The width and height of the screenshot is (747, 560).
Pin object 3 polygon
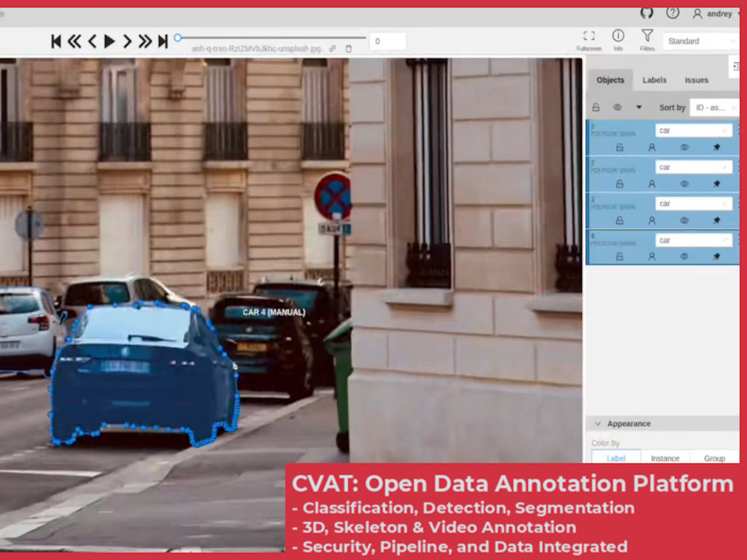(716, 220)
